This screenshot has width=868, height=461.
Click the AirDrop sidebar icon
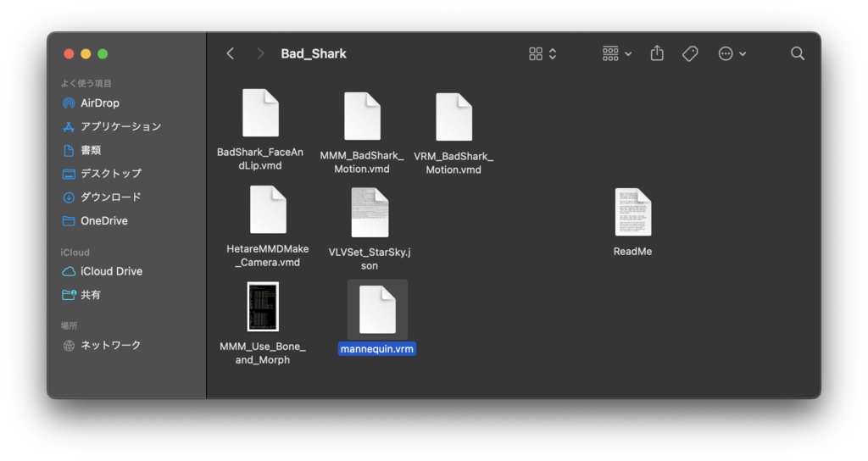pyautogui.click(x=69, y=103)
